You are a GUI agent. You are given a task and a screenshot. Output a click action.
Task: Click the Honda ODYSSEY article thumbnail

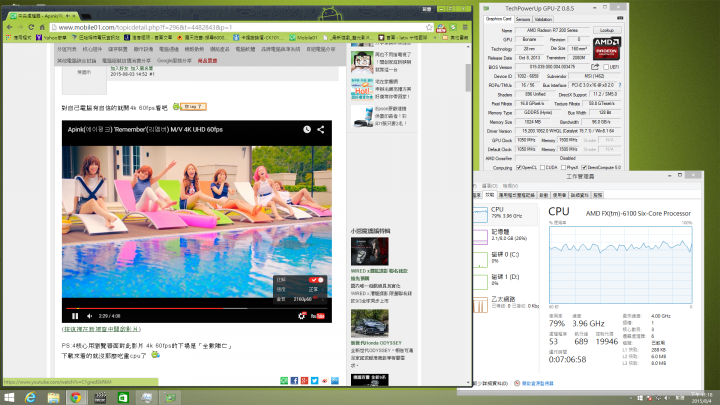370,323
